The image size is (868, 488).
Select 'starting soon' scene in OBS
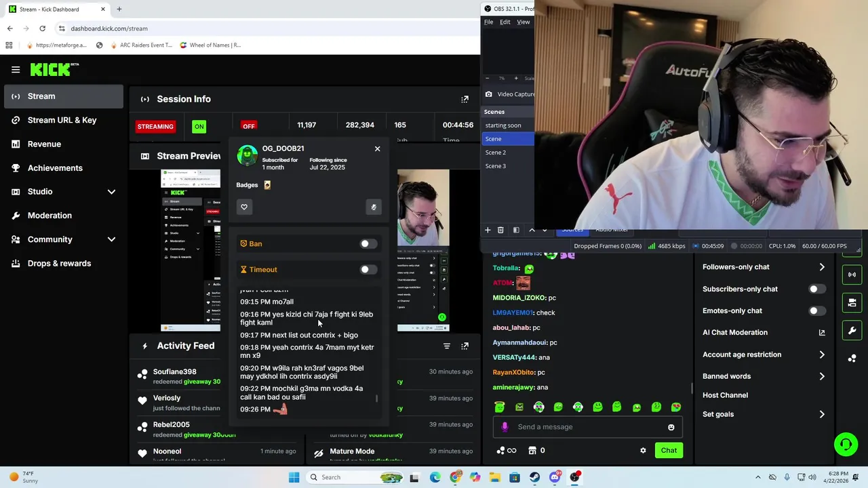(508, 125)
